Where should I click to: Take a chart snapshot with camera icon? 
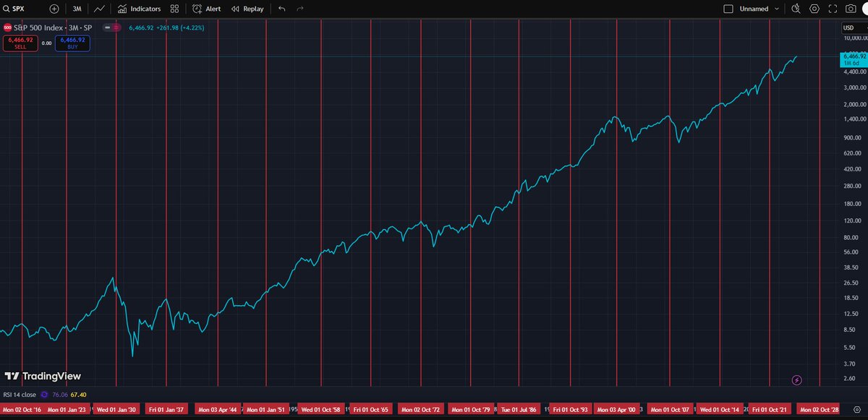click(851, 9)
